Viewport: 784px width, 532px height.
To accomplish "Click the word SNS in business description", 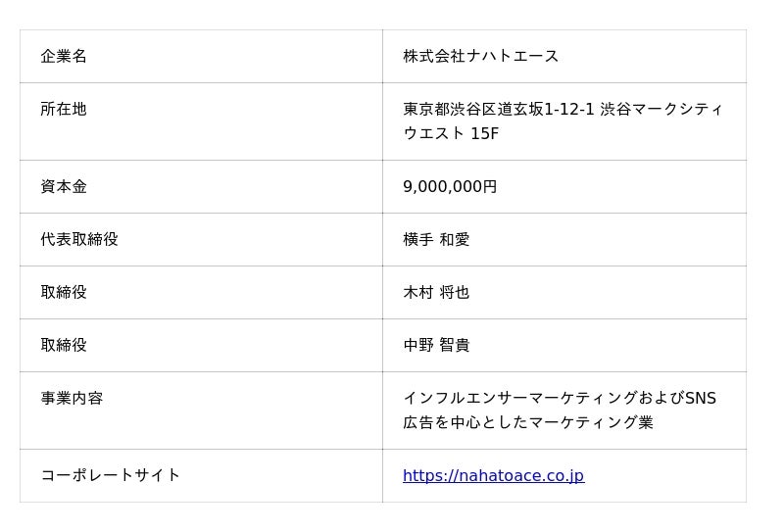I will 700,399.
